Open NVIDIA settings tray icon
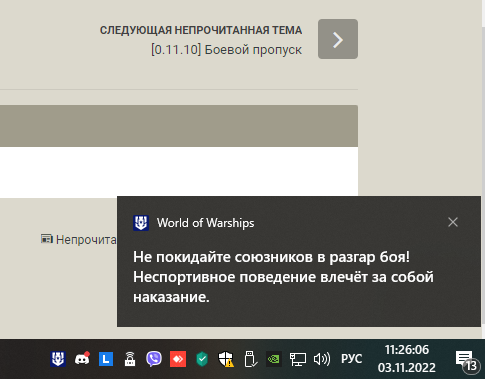 274,359
